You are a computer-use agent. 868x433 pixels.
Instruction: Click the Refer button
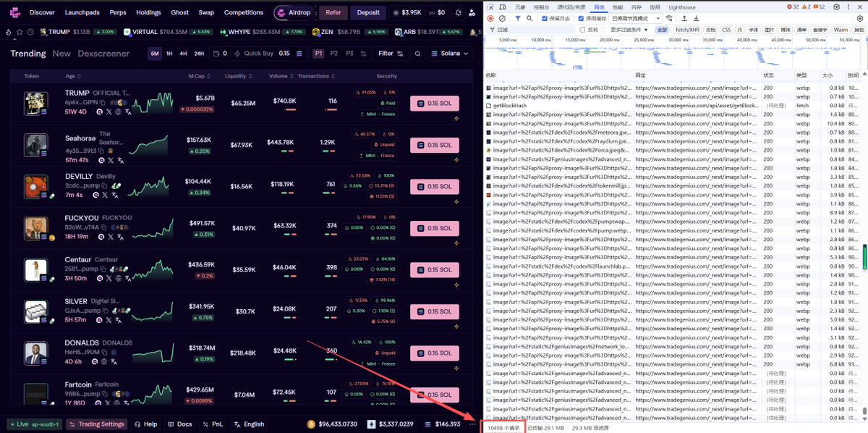pyautogui.click(x=333, y=13)
